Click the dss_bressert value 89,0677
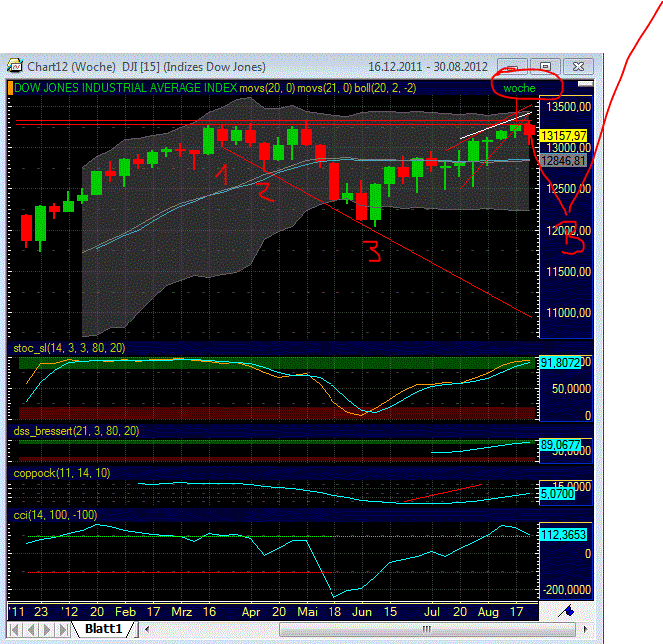 coord(560,445)
